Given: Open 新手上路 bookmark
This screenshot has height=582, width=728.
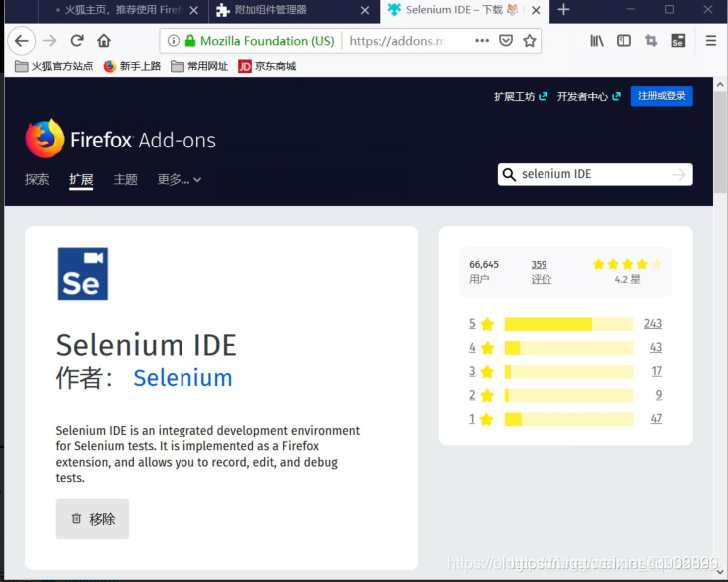Looking at the screenshot, I should point(132,66).
